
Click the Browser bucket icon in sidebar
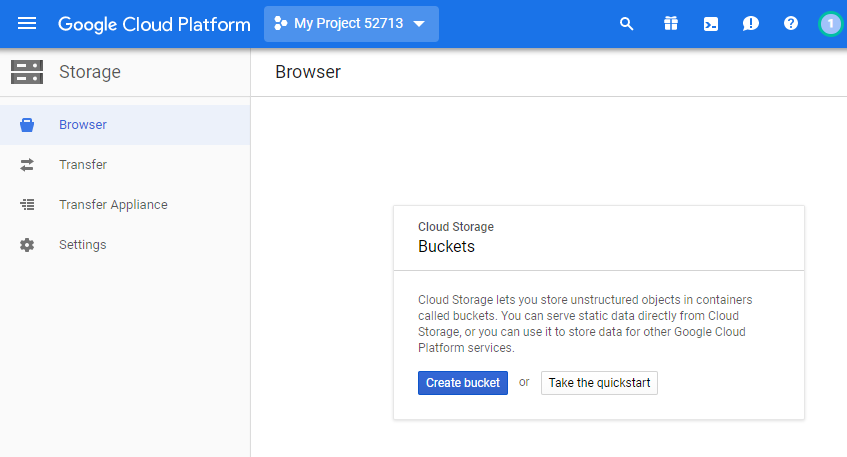(x=27, y=125)
